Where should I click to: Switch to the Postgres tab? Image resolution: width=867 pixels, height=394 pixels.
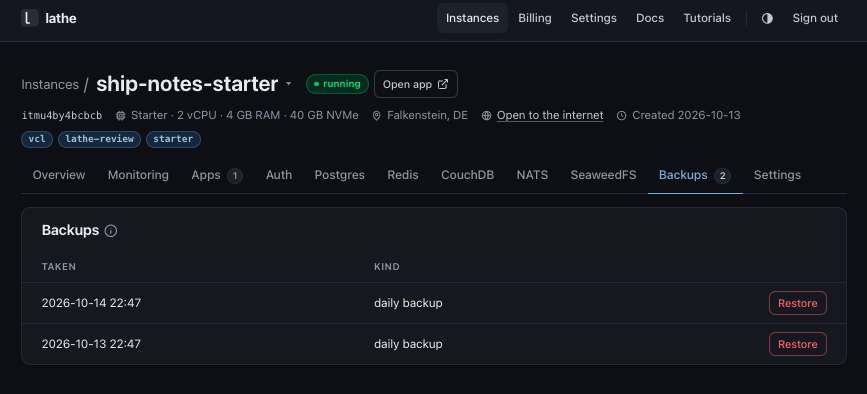(340, 175)
